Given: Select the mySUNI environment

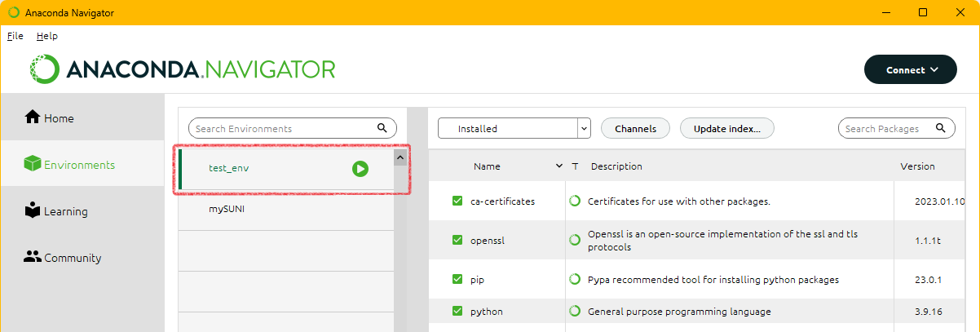Looking at the screenshot, I should coord(286,210).
